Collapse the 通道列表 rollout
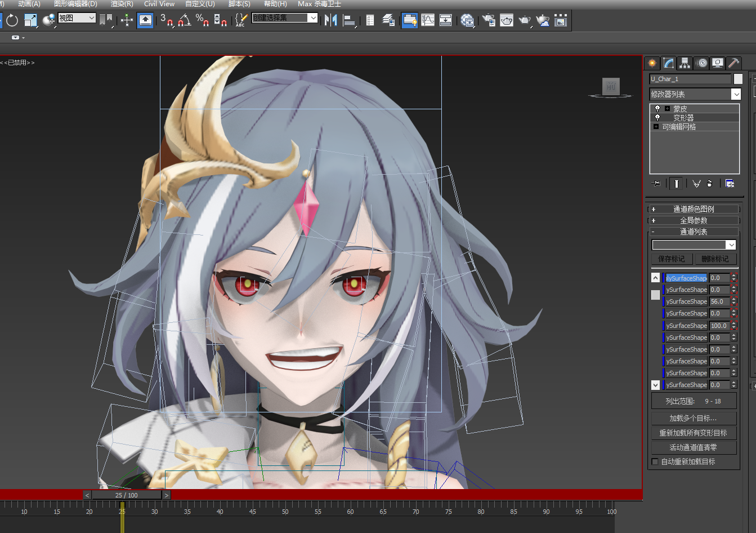 [694, 232]
